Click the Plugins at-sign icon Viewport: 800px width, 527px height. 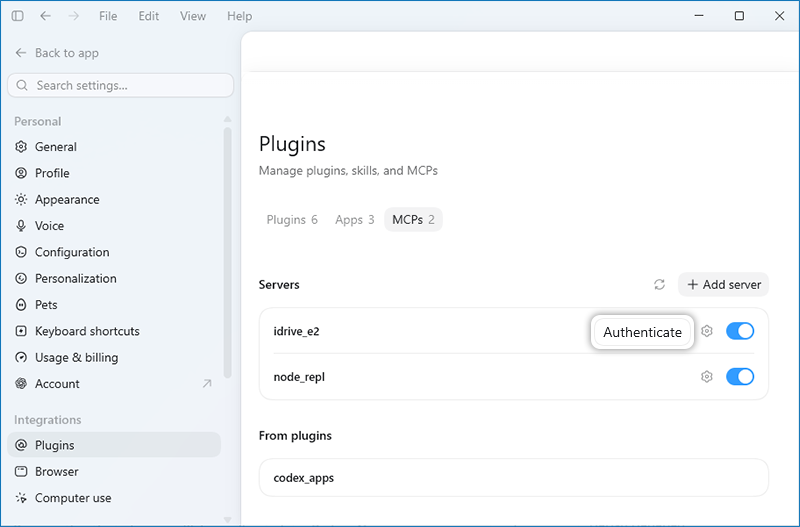tap(21, 445)
